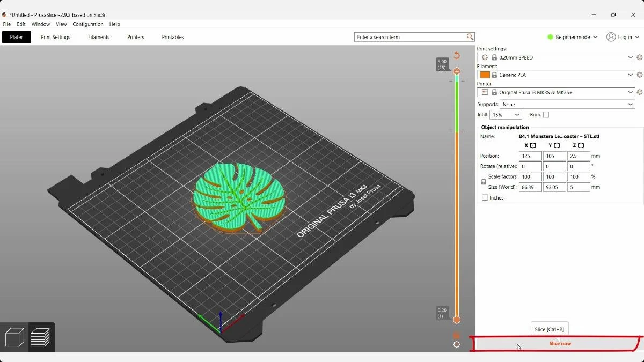Open the Filament settings gear icon
Viewport: 644px width, 362px height.
(x=639, y=75)
